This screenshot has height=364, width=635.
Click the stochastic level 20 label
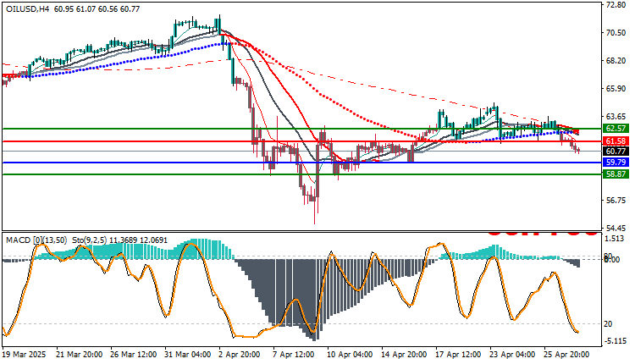click(608, 324)
